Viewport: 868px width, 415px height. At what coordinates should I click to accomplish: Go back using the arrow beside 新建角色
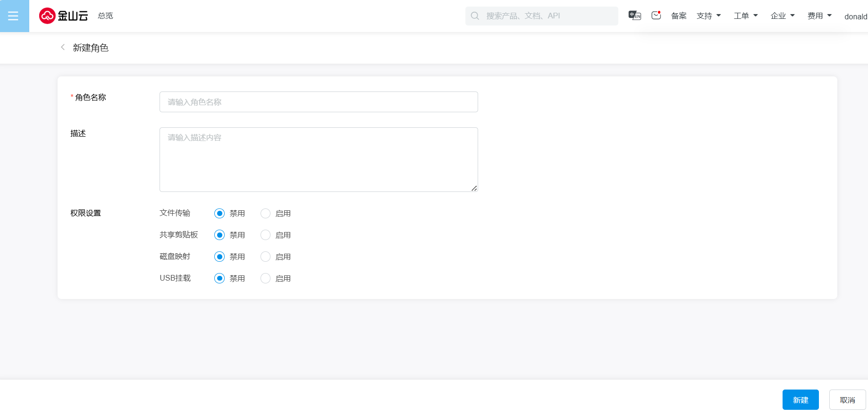63,47
